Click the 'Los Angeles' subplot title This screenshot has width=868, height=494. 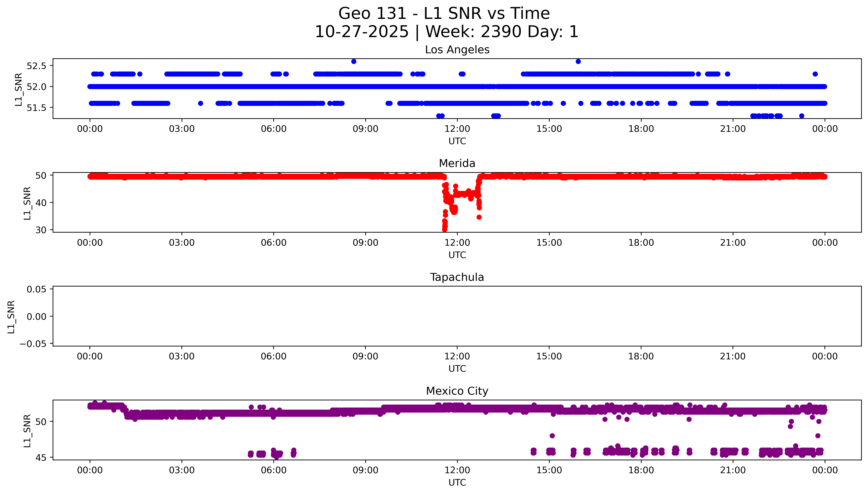tap(457, 50)
